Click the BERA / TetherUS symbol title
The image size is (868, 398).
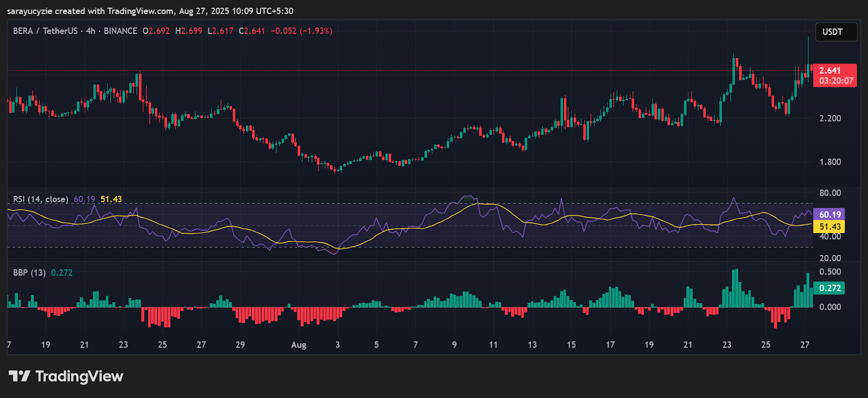coord(45,31)
